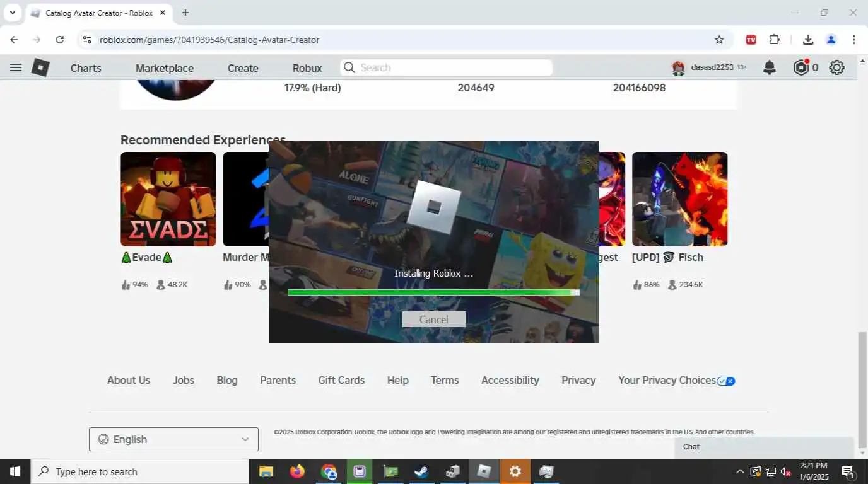This screenshot has width=868, height=484.
Task: Open the Chrome profile icon
Action: point(831,40)
